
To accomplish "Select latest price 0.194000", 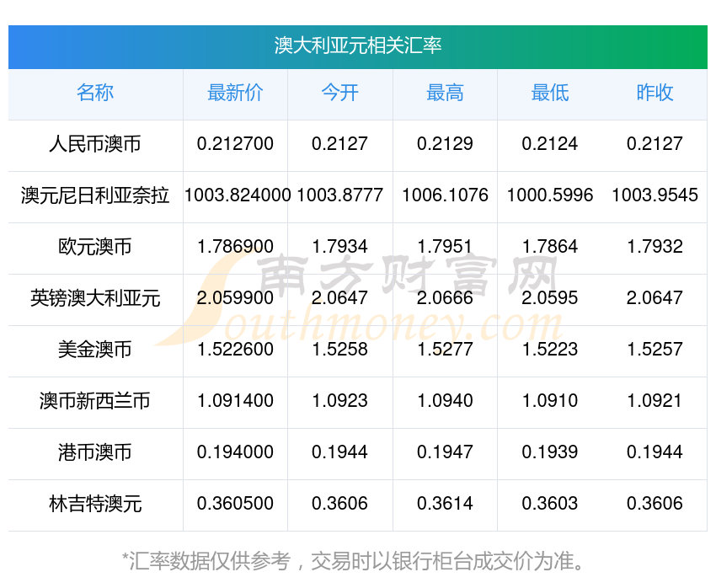I will pyautogui.click(x=235, y=452).
